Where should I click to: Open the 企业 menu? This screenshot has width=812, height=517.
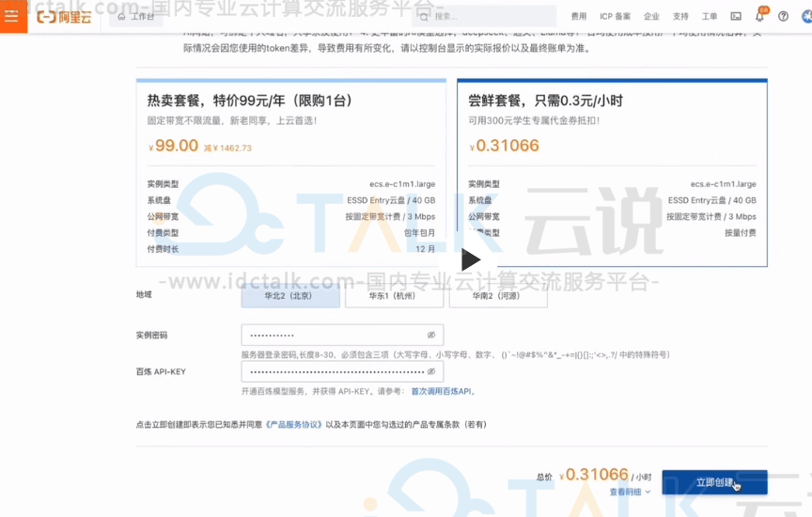pos(651,17)
